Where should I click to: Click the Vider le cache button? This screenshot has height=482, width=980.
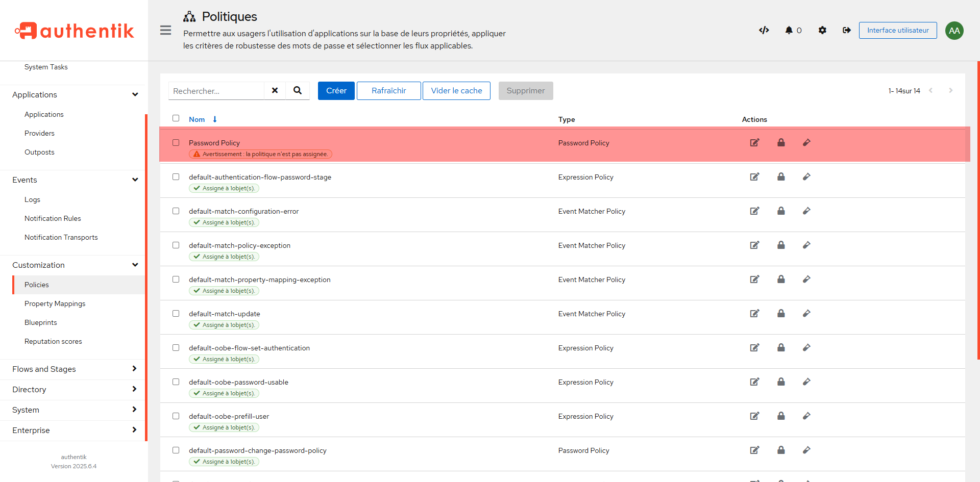tap(456, 91)
